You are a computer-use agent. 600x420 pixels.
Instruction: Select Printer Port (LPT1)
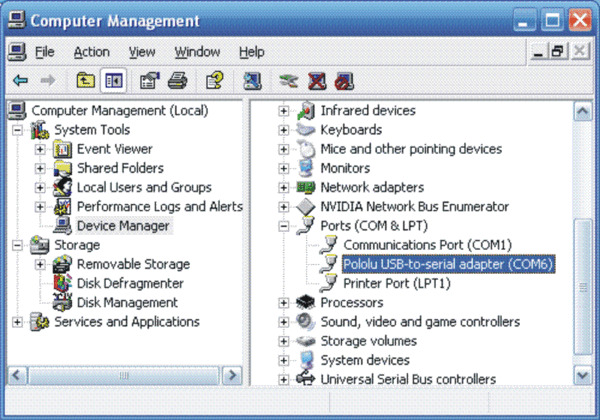pyautogui.click(x=397, y=283)
